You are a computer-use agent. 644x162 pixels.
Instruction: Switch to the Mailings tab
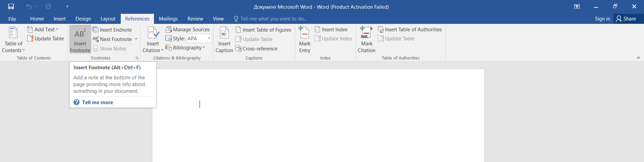tap(168, 19)
